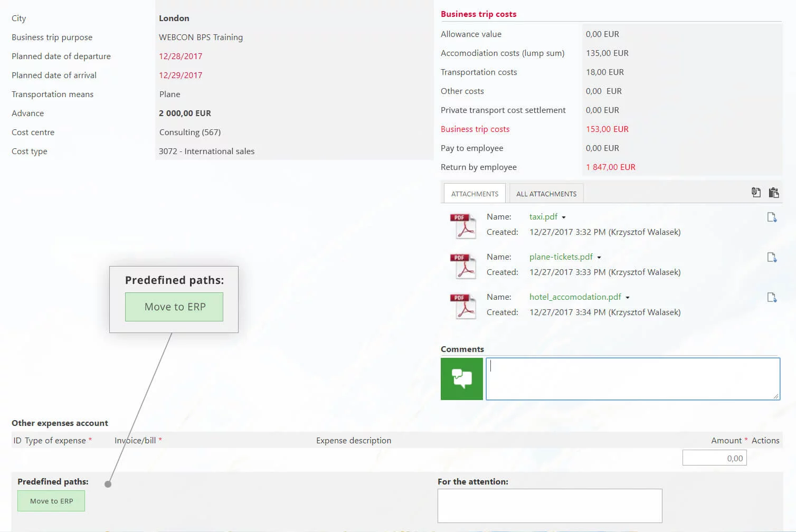Click 3072 - International sales cost type
Screen dimensions: 796x532
(206, 151)
